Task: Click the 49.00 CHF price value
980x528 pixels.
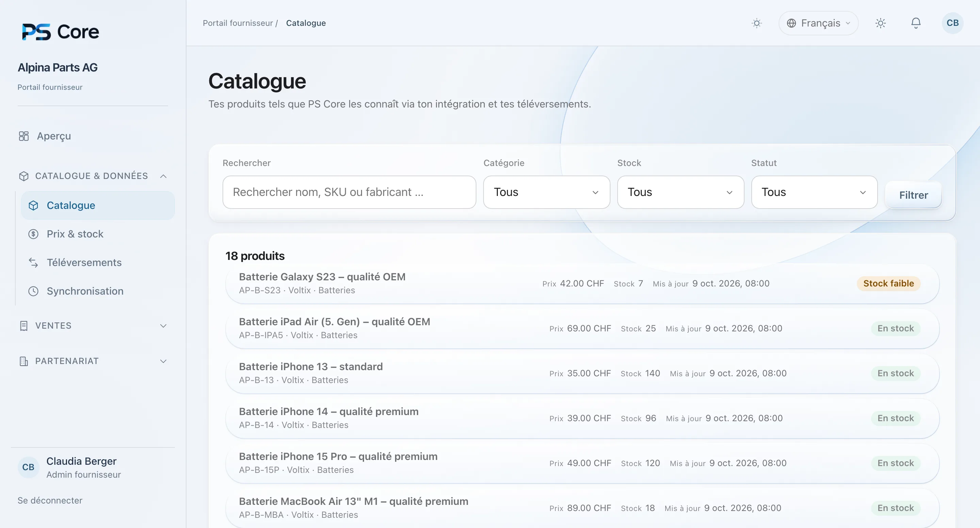Action: pos(589,463)
